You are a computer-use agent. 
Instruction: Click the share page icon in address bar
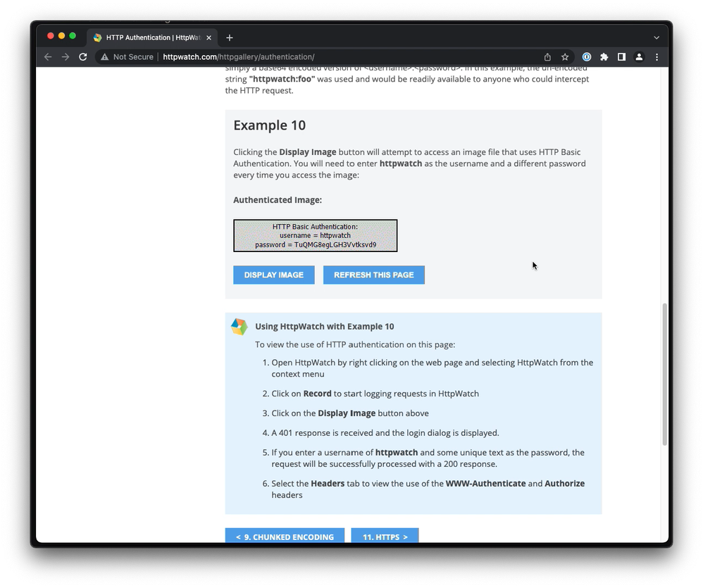547,57
